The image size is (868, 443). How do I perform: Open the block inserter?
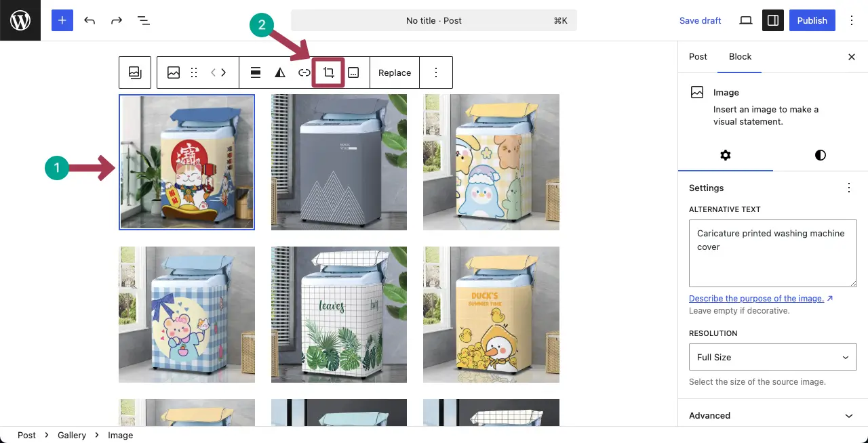[62, 20]
